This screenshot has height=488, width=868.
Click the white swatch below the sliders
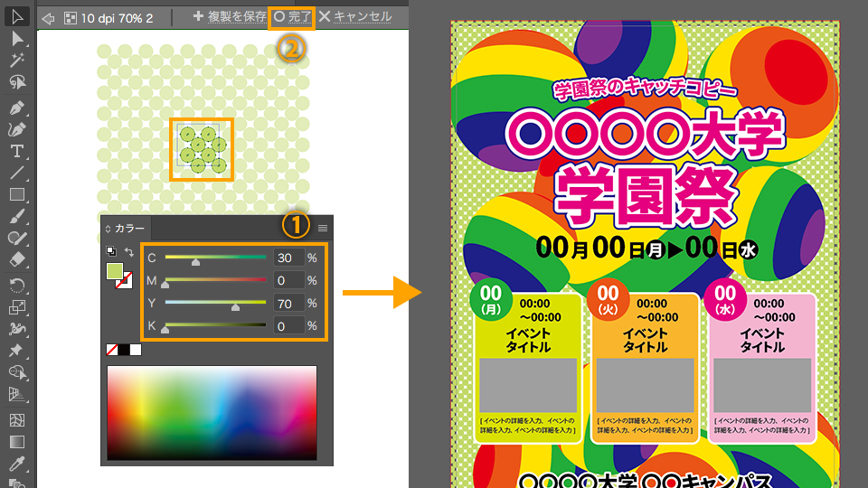(136, 350)
